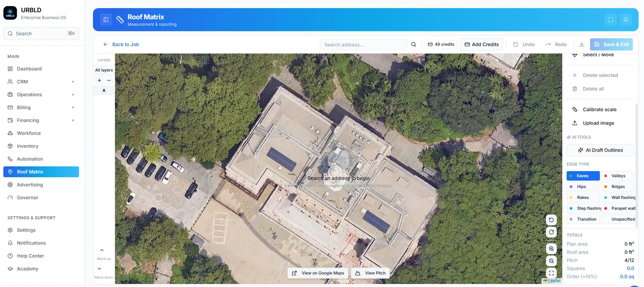Screen dimensions: 644x287
Task: Click the Dashboard grid icon in sidebar
Action: 10,69
